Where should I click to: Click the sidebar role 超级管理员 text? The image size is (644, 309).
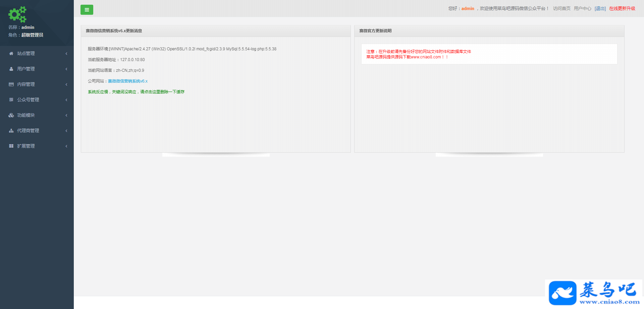coord(32,35)
